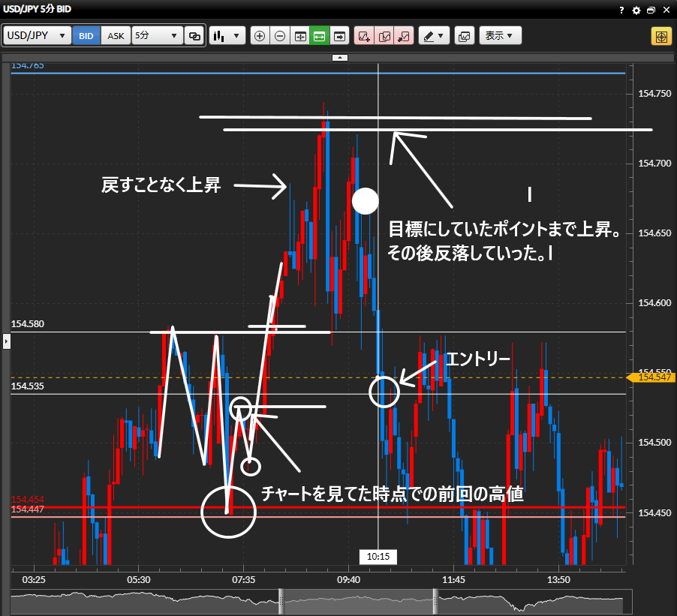The height and width of the screenshot is (616, 677).
Task: Click the first pink new-order icon
Action: tap(364, 36)
